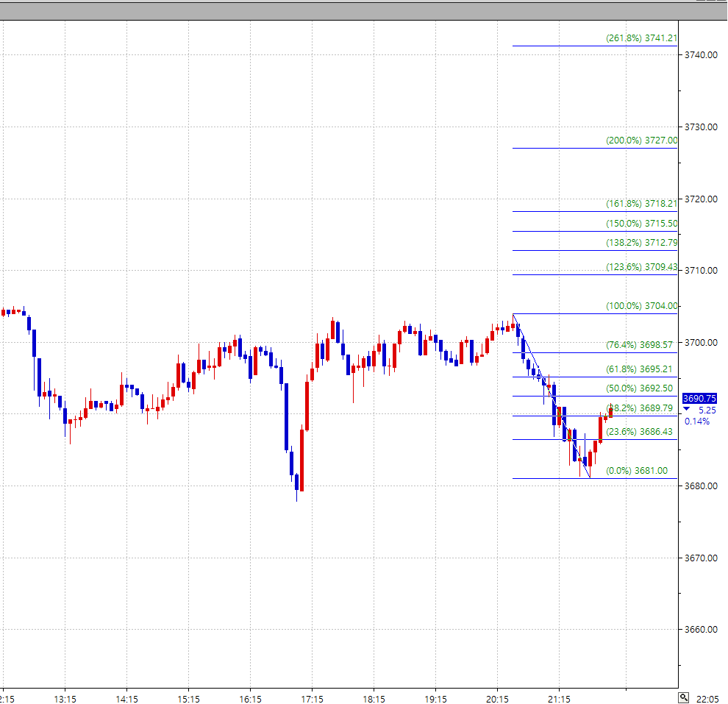The width and height of the screenshot is (728, 704).
Task: Click the 261.8% Fibonacci level label
Action: 641,38
